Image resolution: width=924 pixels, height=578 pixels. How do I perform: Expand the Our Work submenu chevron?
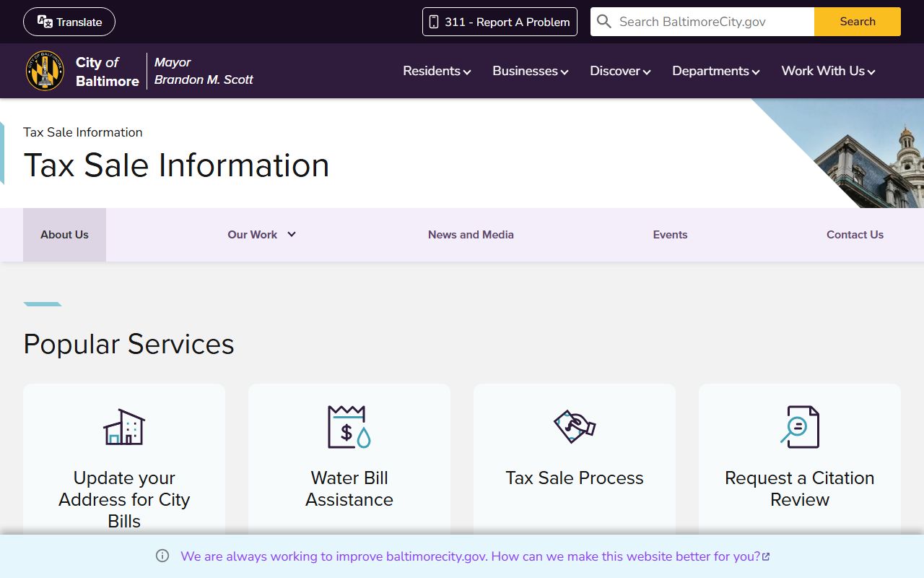pyautogui.click(x=292, y=234)
